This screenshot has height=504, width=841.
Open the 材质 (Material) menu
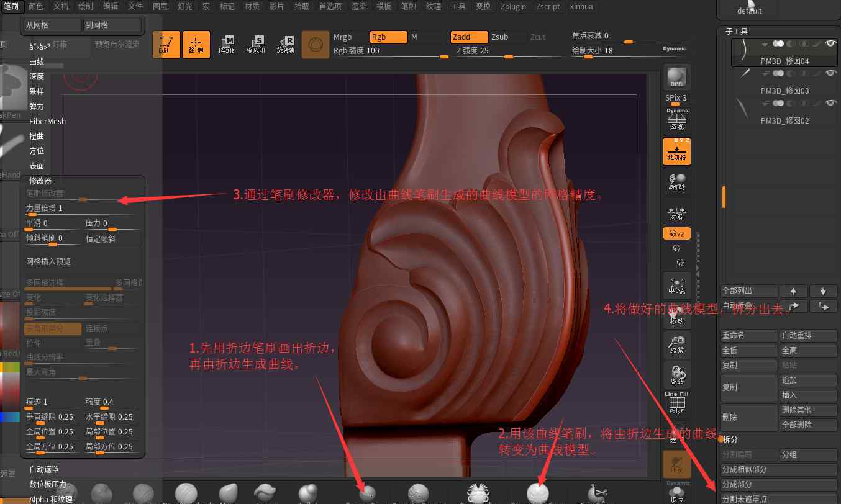pyautogui.click(x=252, y=6)
